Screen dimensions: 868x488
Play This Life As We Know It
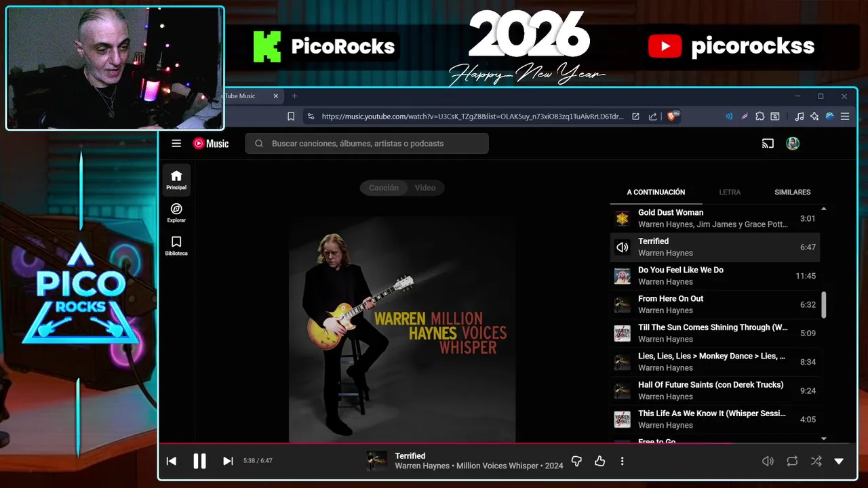point(715,420)
